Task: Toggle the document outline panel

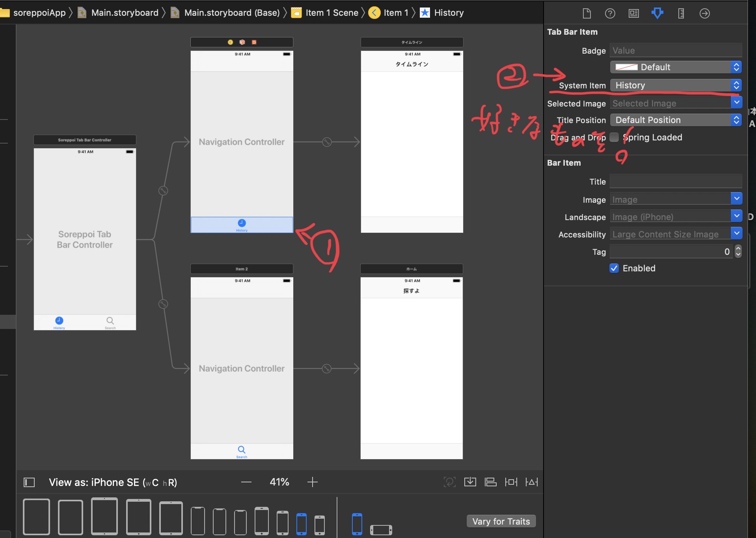Action: coord(29,482)
